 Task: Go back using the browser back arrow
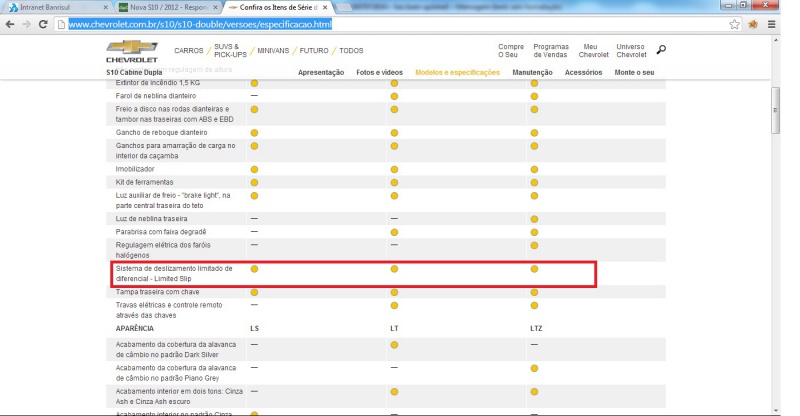click(10, 24)
